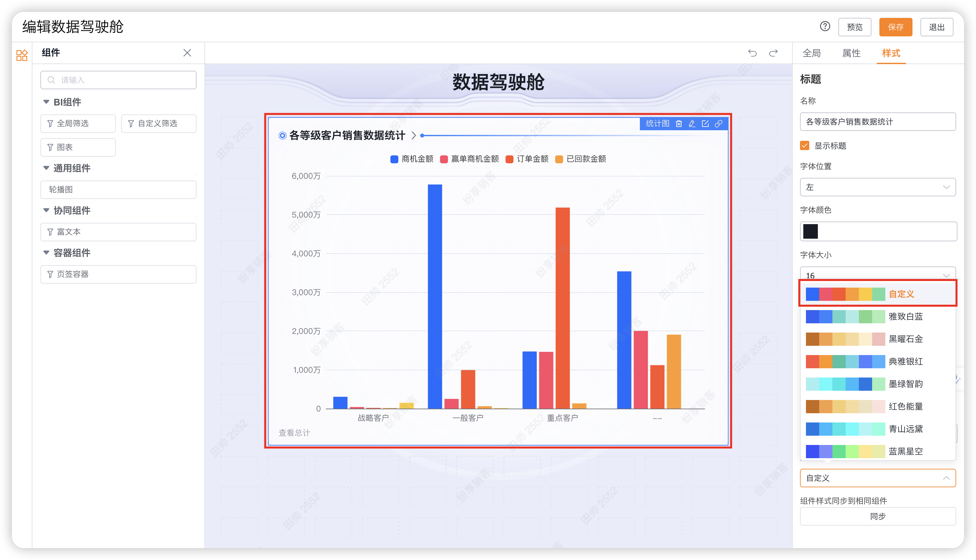Select the 轮播图 component
The image size is (976, 560).
pyautogui.click(x=118, y=190)
